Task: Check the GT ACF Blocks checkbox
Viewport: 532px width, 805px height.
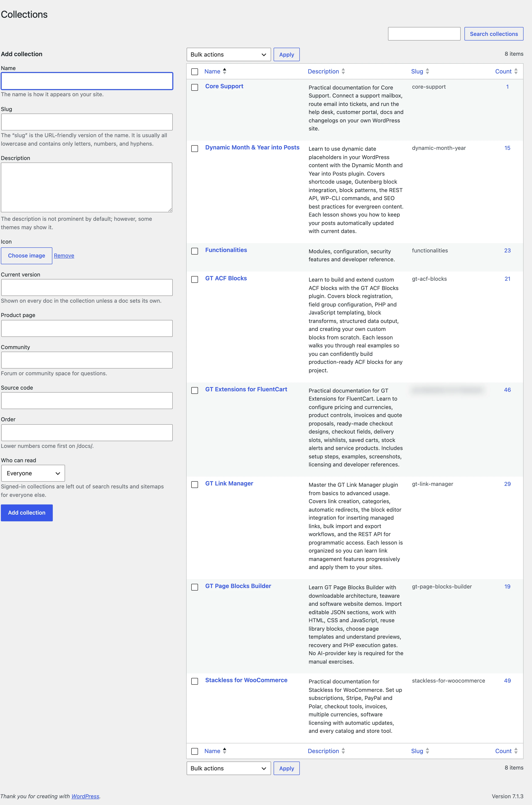Action: pos(195,279)
